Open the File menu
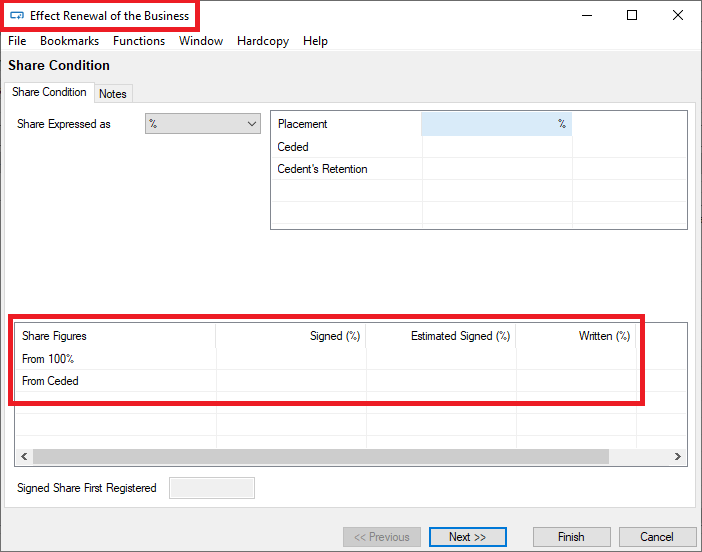The width and height of the screenshot is (702, 552). tap(17, 41)
